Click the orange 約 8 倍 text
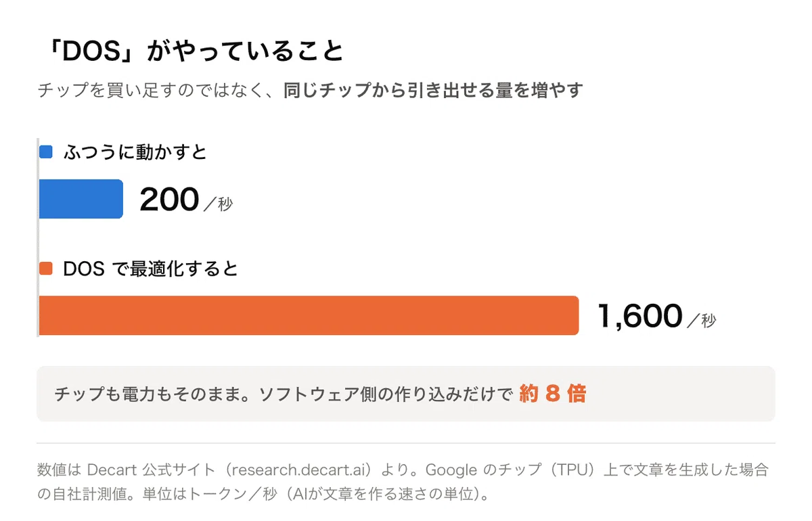This screenshot has width=812, height=521. (x=552, y=394)
